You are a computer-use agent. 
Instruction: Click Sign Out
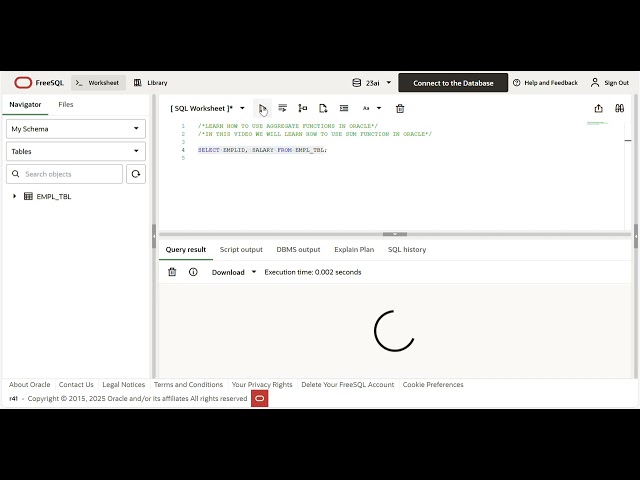pyautogui.click(x=610, y=83)
